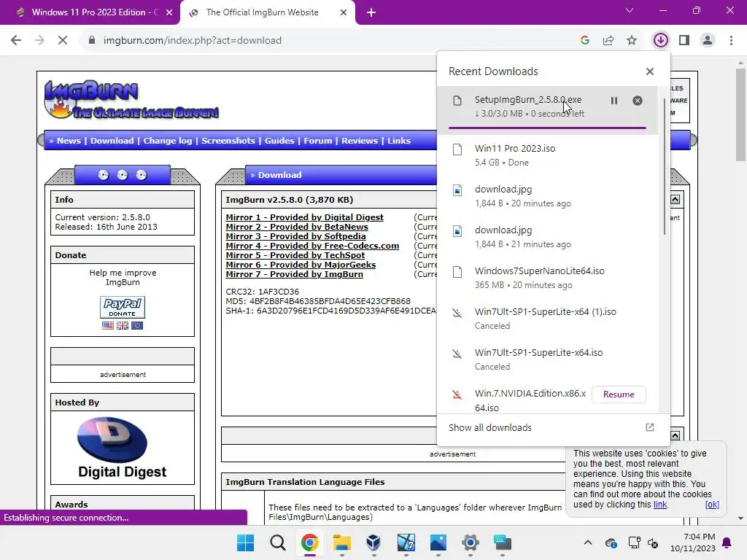Share this page from the address bar
The width and height of the screenshot is (747, 560).
(x=608, y=41)
